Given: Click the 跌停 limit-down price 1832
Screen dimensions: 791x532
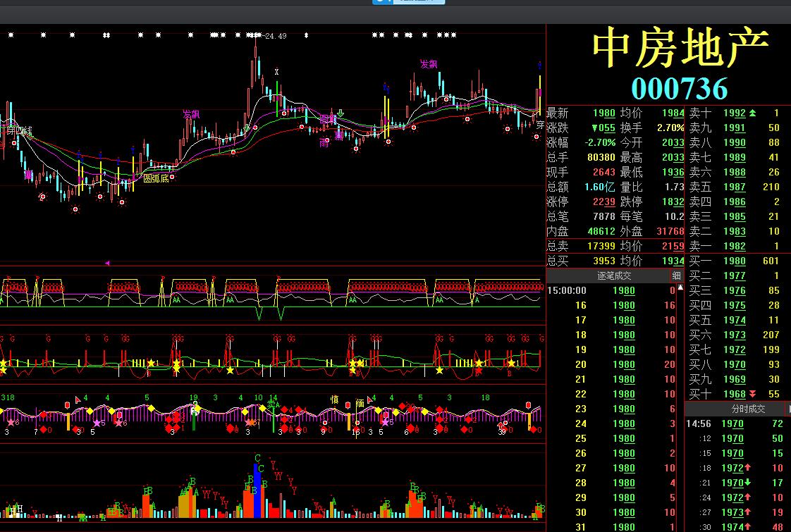Looking at the screenshot, I should 673,202.
